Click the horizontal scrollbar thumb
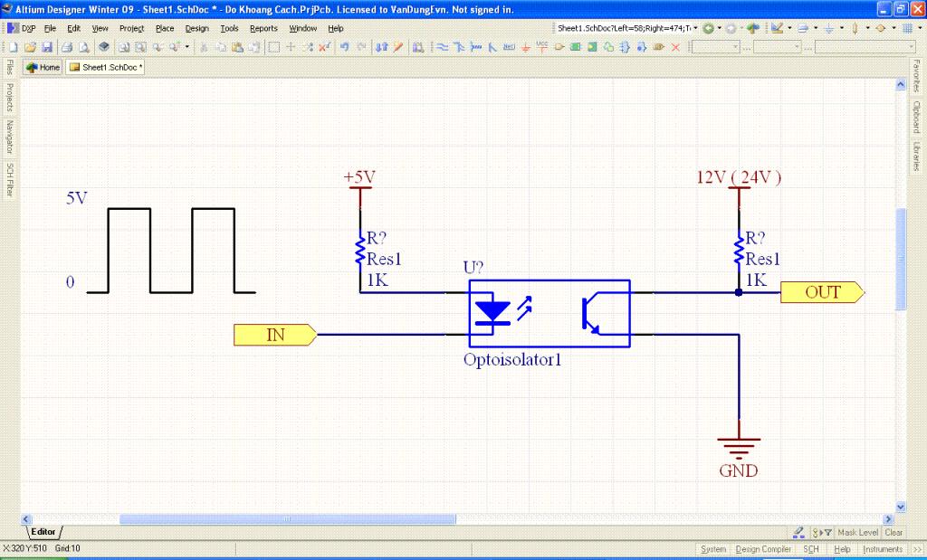The height and width of the screenshot is (560, 927). [x=288, y=519]
